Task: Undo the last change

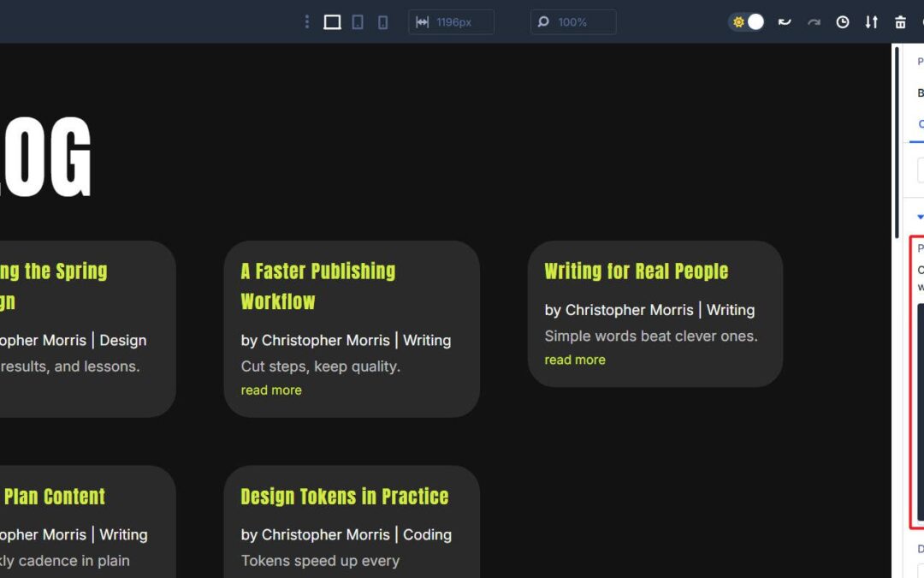Action: (x=785, y=22)
